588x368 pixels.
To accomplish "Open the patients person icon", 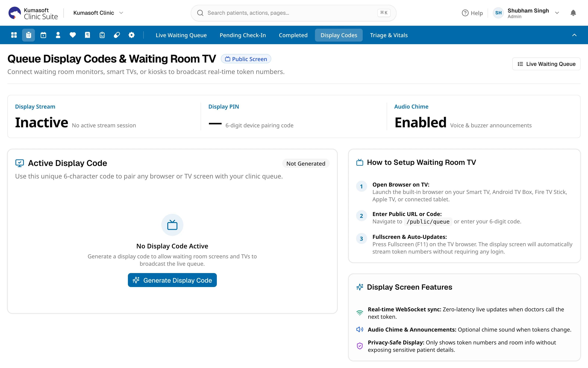I will tap(58, 35).
